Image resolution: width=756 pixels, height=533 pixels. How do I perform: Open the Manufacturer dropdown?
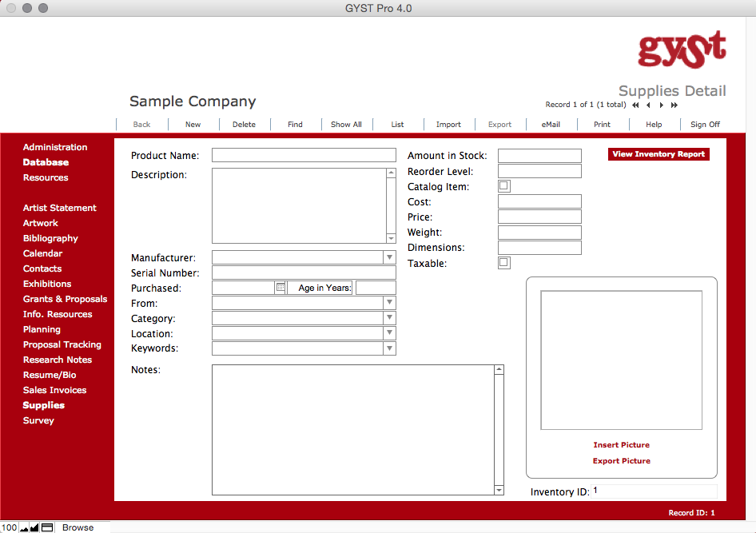pos(389,257)
